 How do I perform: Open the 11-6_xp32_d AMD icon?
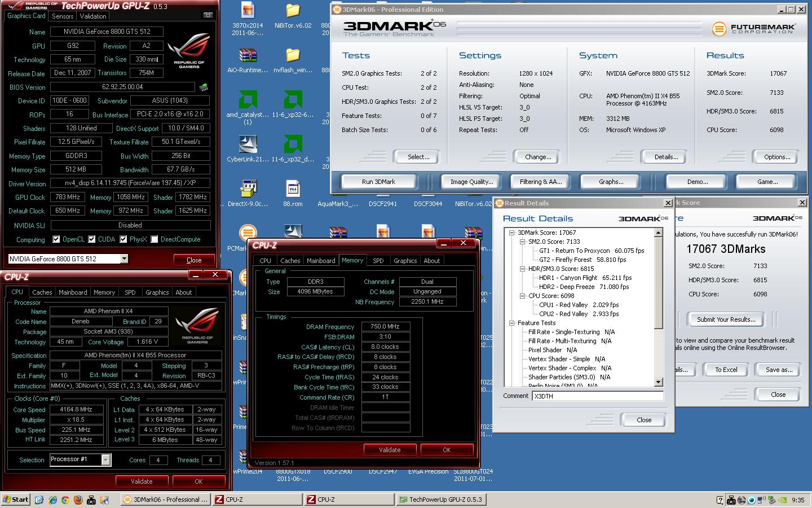[293, 144]
